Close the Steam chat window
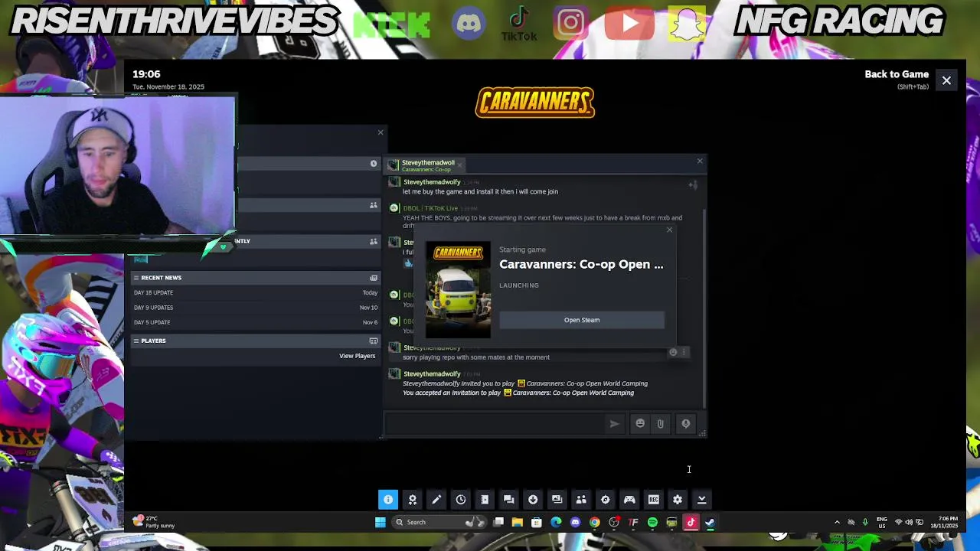This screenshot has height=551, width=980. coord(699,161)
